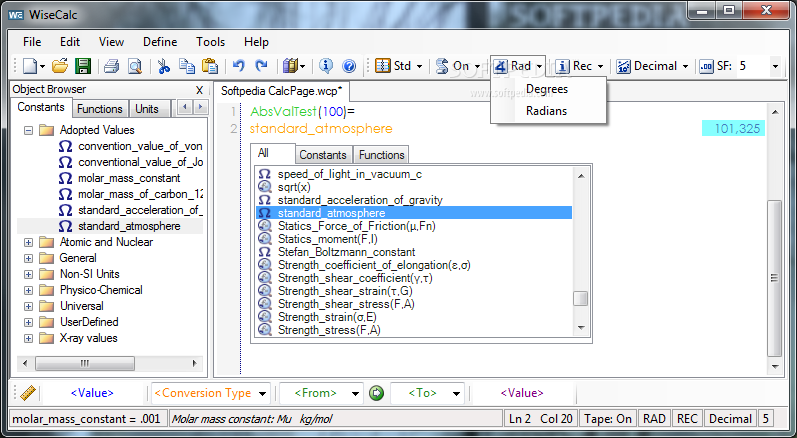The image size is (797, 438).
Task: Select the Softpedia CalcPage.wcp tab
Action: tap(282, 92)
